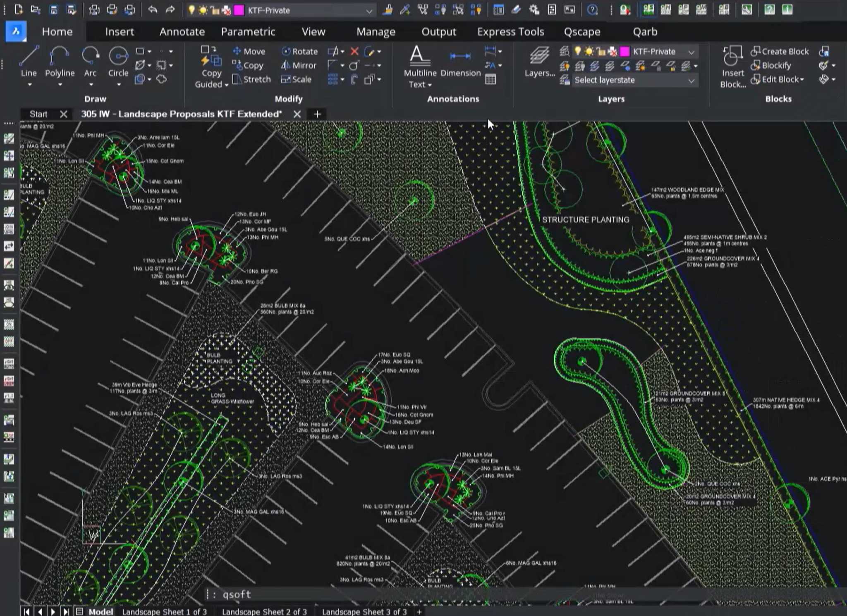
Task: Expand the arrow below Circle
Action: click(x=119, y=85)
